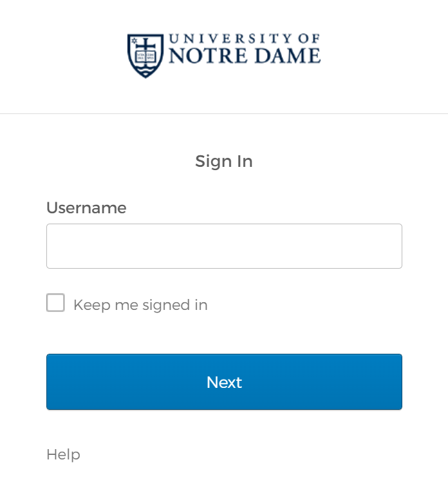Click the Sign In heading
The width and height of the screenshot is (448, 491).
point(224,161)
